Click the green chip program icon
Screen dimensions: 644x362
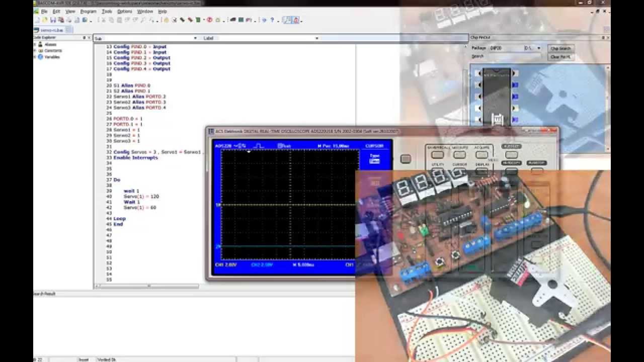click(198, 20)
